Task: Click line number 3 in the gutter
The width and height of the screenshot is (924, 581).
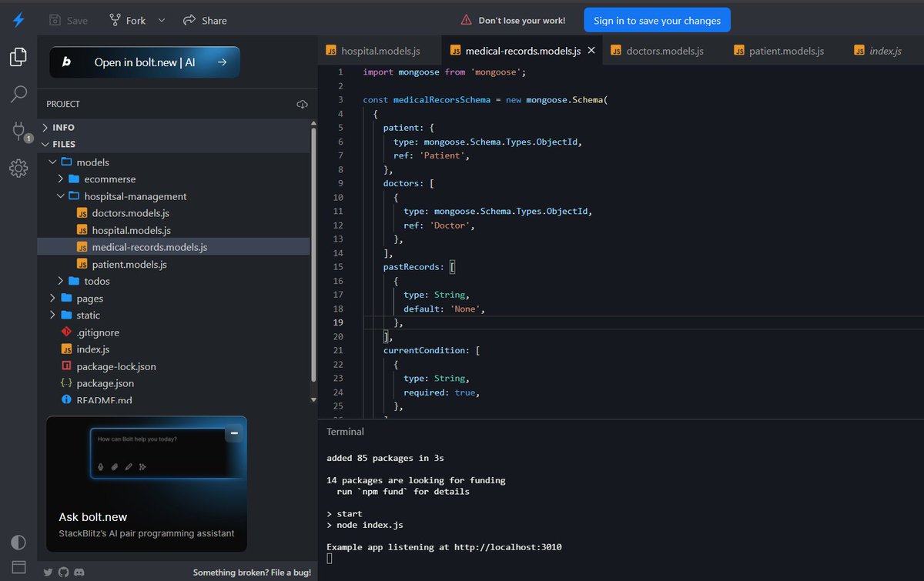Action: point(340,100)
